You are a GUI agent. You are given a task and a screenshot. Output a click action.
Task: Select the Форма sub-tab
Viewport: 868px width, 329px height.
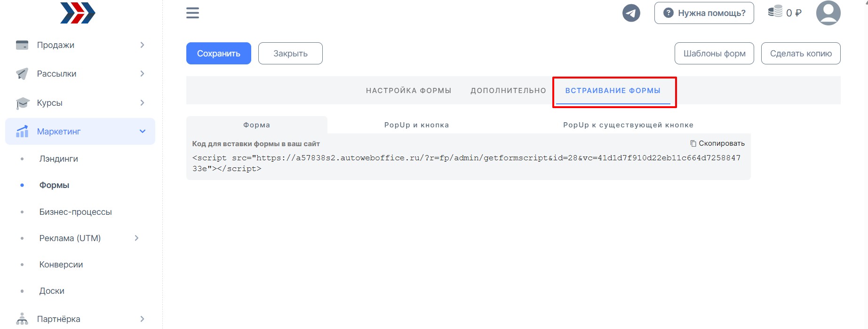coord(257,125)
